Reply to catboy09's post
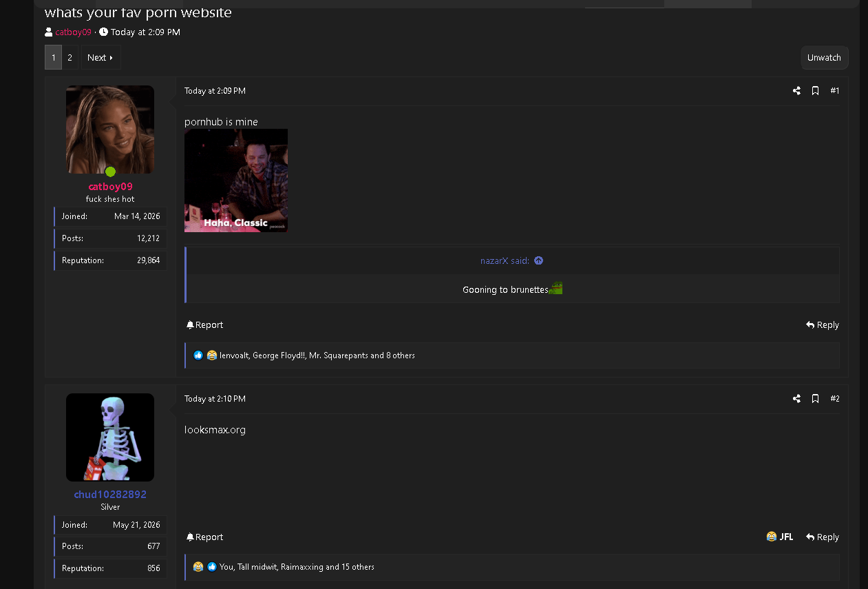Screen dimensions: 868x589 [x=823, y=325]
